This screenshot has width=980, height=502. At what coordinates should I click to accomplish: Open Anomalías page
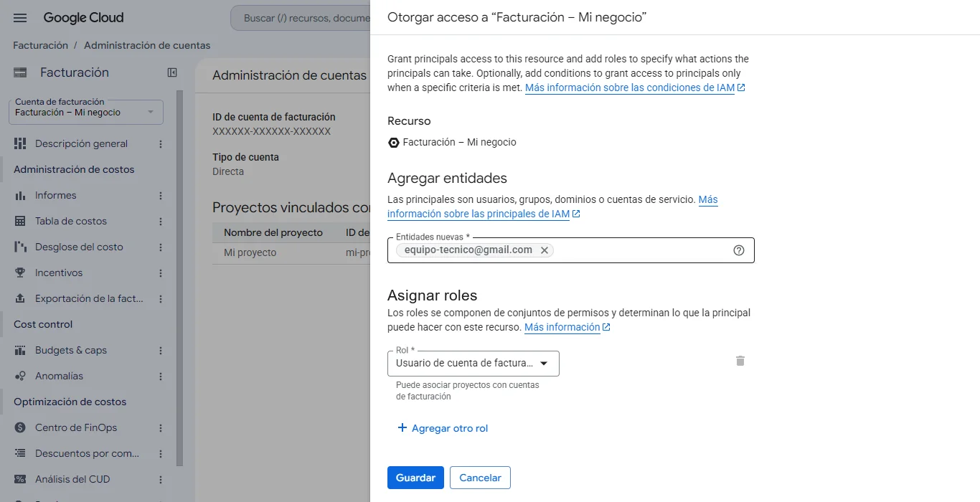pyautogui.click(x=59, y=376)
